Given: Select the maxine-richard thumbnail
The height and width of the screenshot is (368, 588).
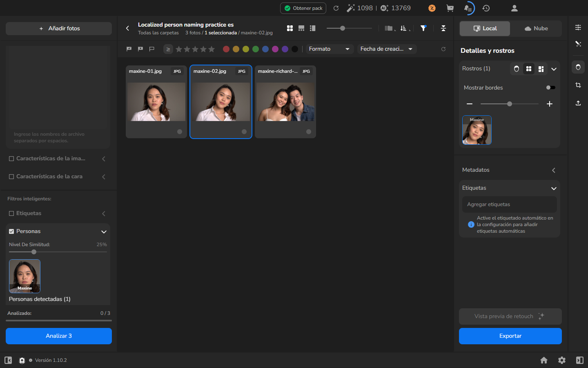Looking at the screenshot, I should point(285,102).
